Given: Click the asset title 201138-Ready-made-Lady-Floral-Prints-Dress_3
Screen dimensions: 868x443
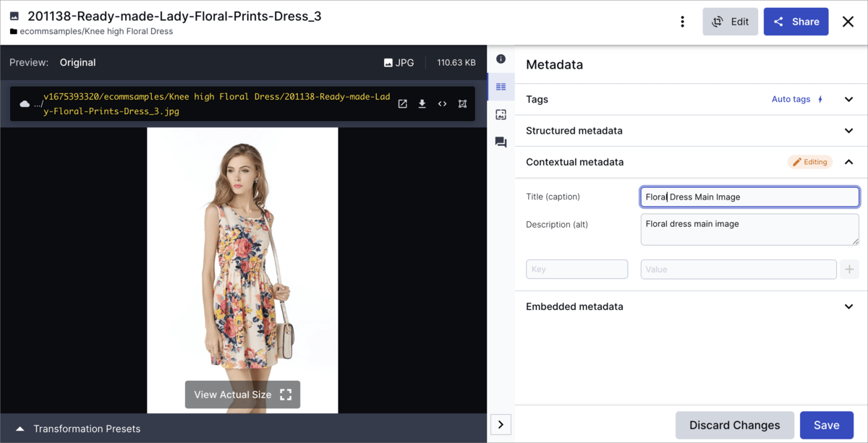Looking at the screenshot, I should coord(174,16).
